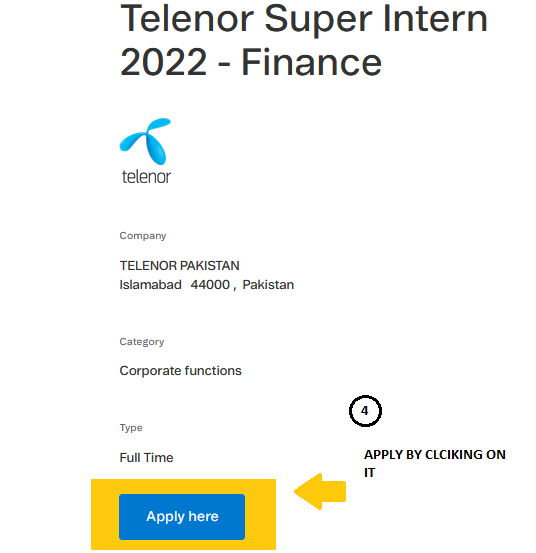Click the Type field label

click(x=131, y=427)
